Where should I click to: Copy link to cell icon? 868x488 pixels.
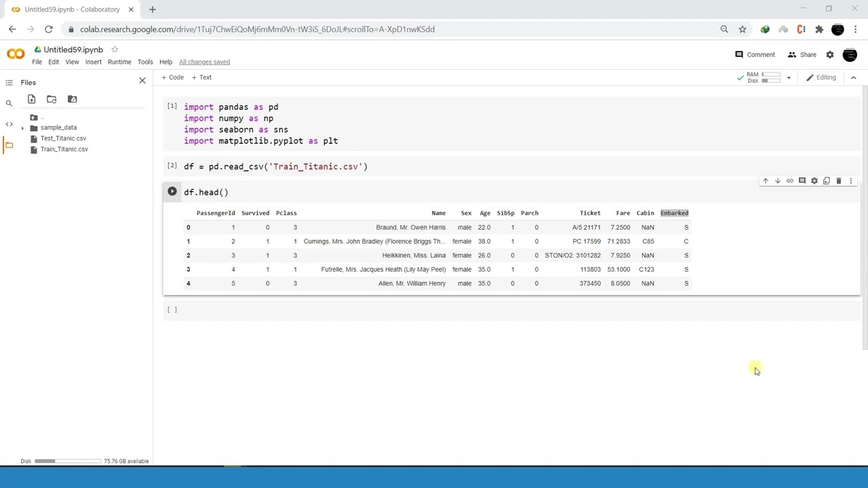coord(790,181)
